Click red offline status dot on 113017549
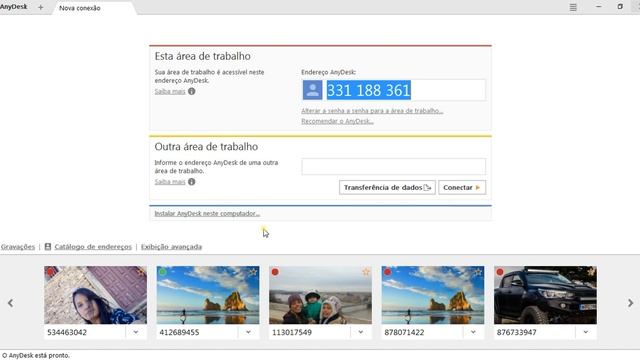This screenshot has width=640, height=360. [x=275, y=272]
